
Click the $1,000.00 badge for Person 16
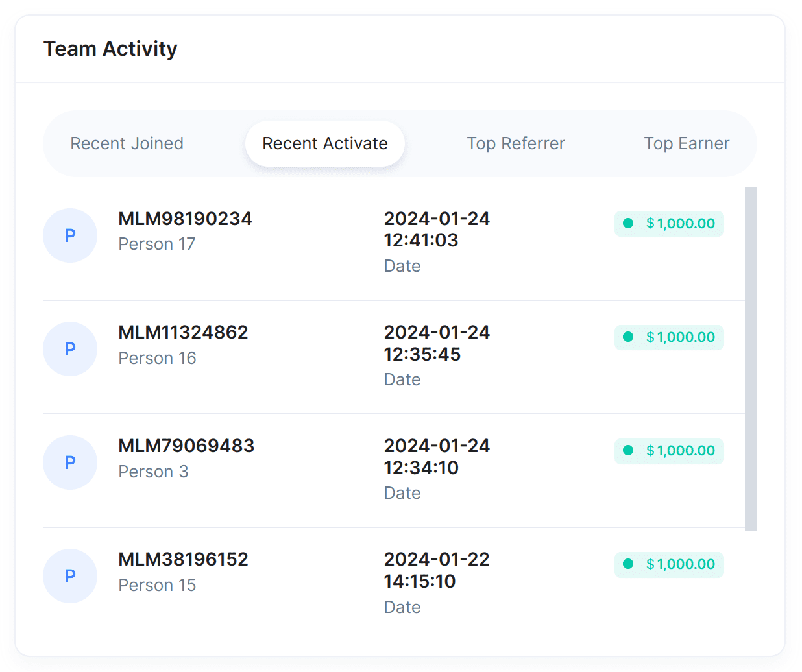tap(669, 337)
